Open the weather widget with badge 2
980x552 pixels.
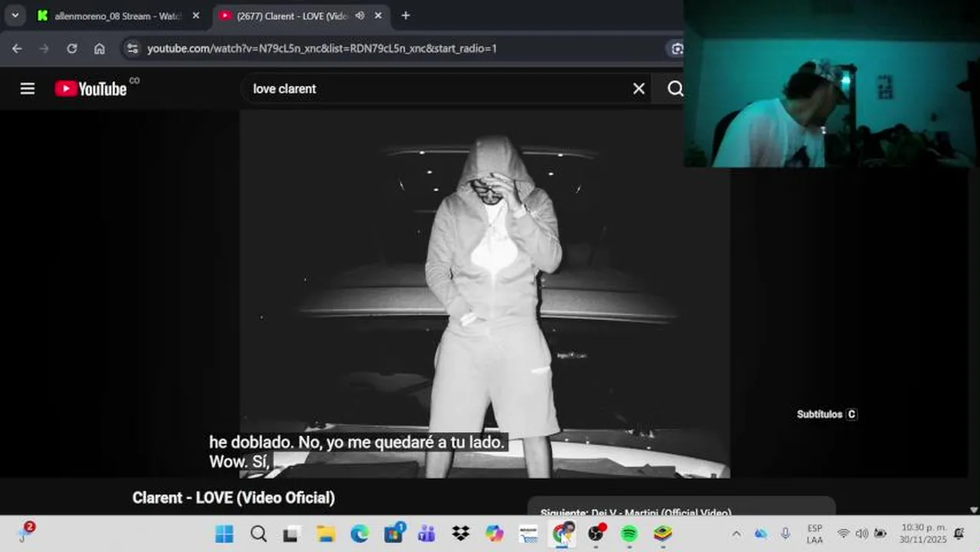[25, 533]
